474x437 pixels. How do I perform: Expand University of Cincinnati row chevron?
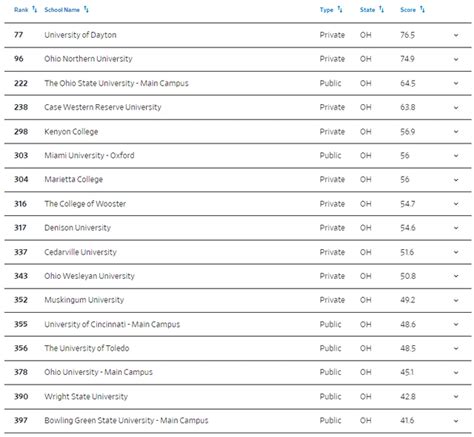[x=456, y=324]
